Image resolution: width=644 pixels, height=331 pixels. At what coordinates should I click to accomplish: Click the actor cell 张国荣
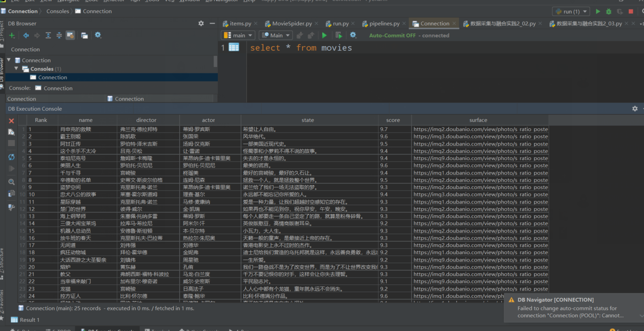(x=210, y=136)
